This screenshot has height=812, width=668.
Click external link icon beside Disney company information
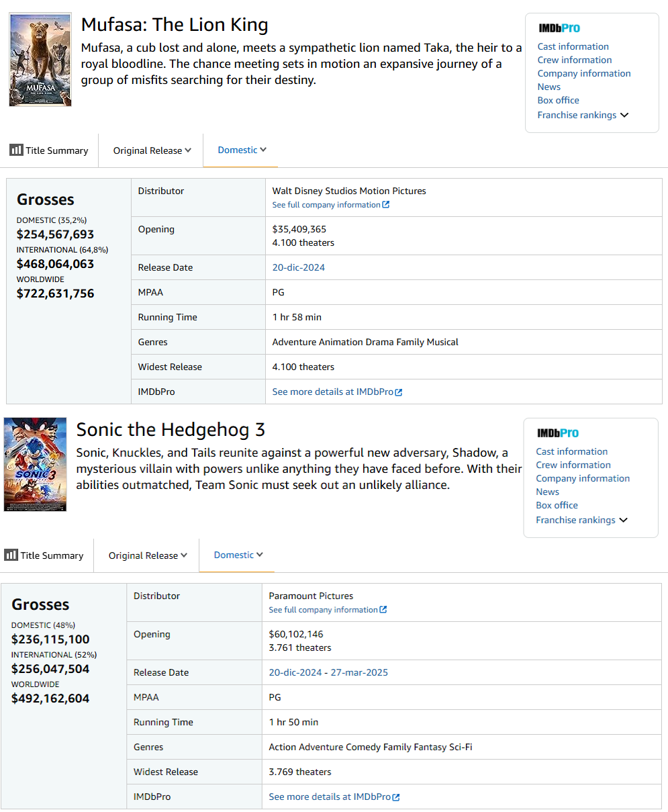[x=386, y=205]
